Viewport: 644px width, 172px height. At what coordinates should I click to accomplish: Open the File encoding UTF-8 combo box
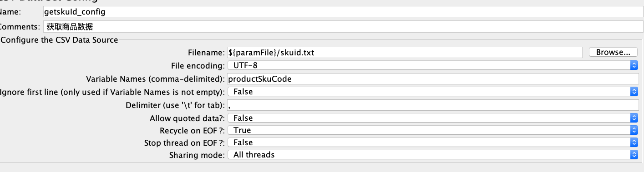(x=432, y=66)
